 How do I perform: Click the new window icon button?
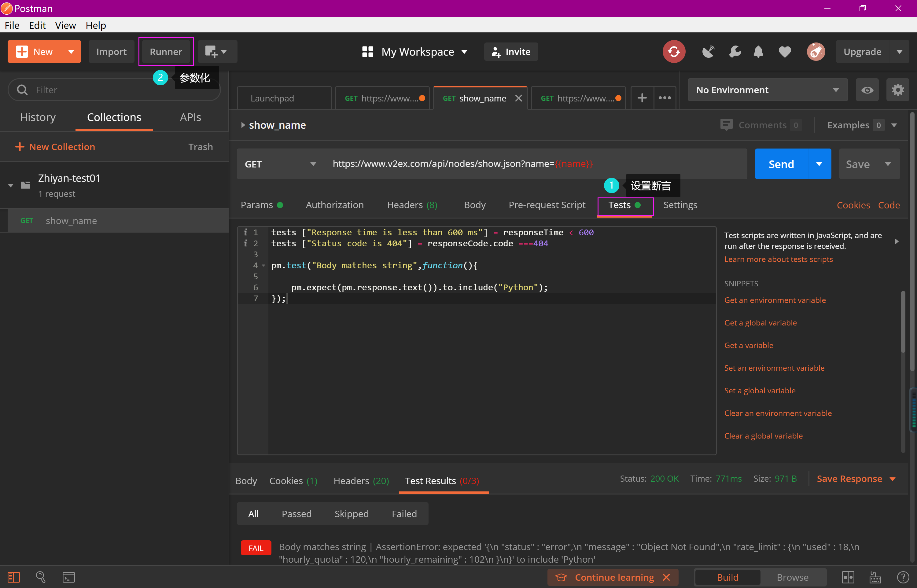tap(217, 52)
